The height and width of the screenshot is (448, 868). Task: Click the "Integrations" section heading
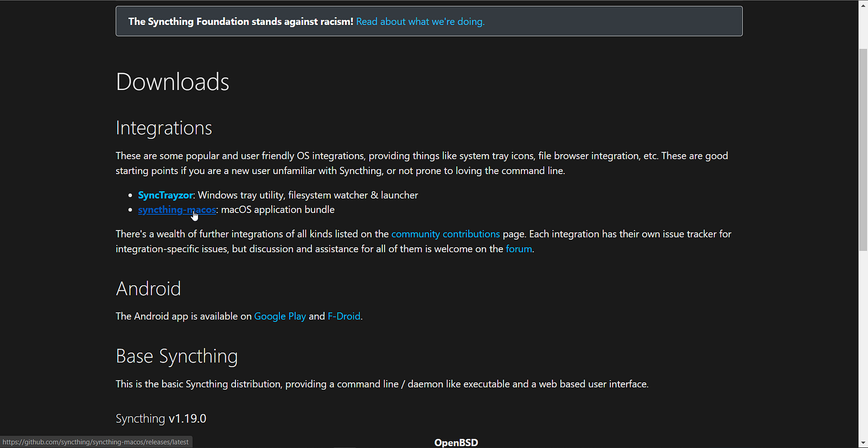[x=164, y=128]
